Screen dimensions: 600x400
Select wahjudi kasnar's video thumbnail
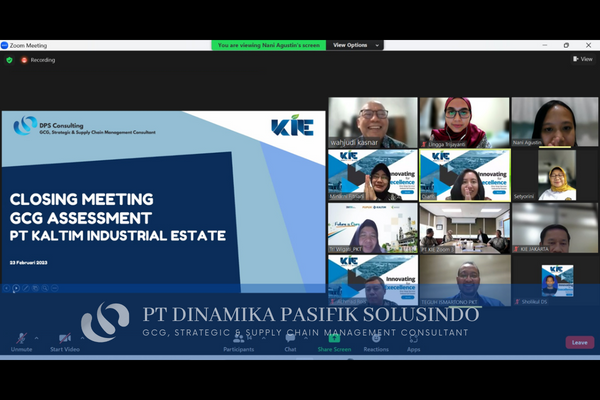coord(372,123)
